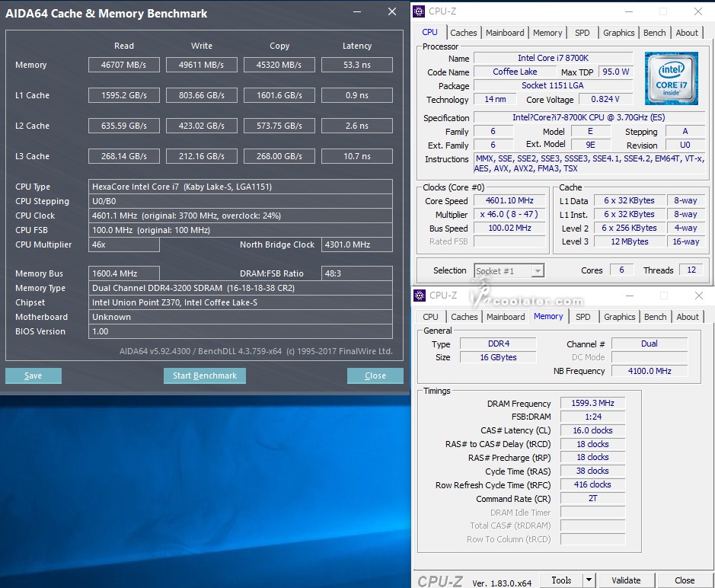The image size is (715, 588).
Task: Select CPU tab in bottom CPU-Z window
Action: click(x=430, y=317)
